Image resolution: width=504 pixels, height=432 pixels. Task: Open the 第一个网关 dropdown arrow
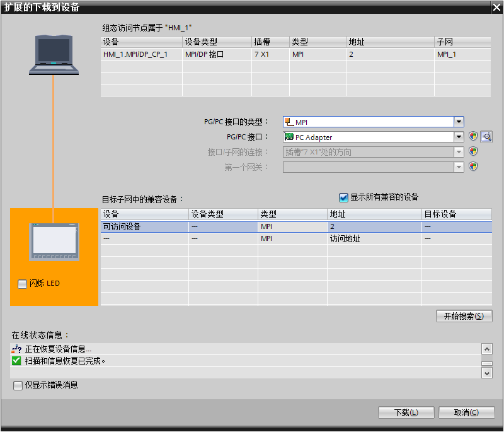tap(459, 167)
